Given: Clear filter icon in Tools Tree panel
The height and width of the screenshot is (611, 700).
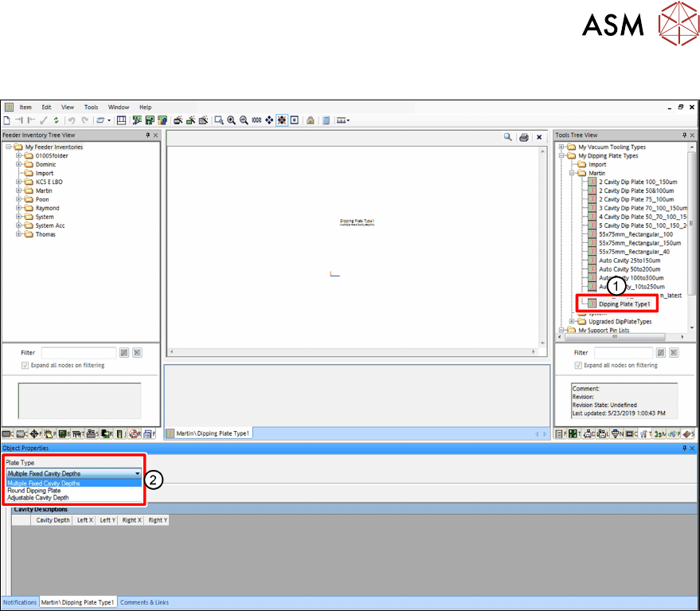Looking at the screenshot, I should point(674,352).
